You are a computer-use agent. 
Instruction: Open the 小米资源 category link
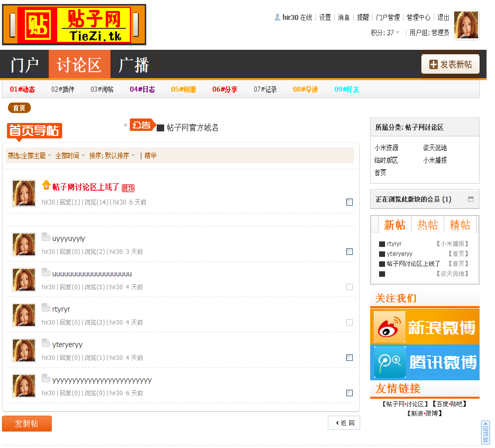[x=387, y=148]
